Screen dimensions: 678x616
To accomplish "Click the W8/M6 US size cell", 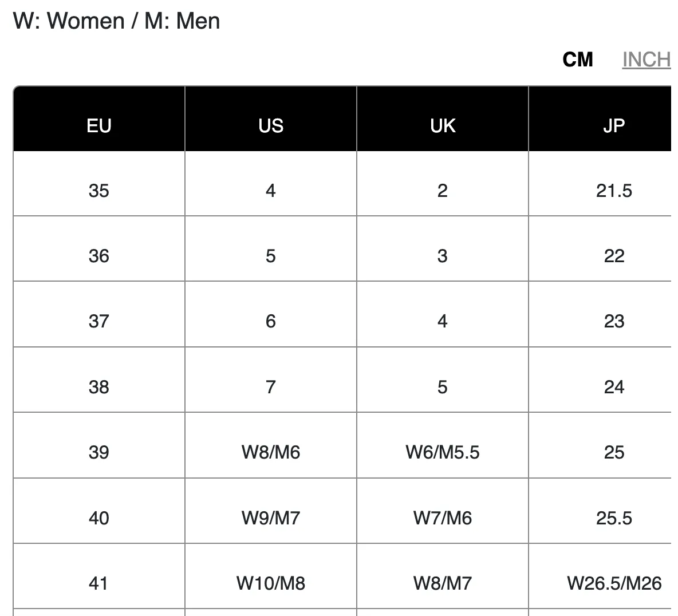I will [271, 445].
